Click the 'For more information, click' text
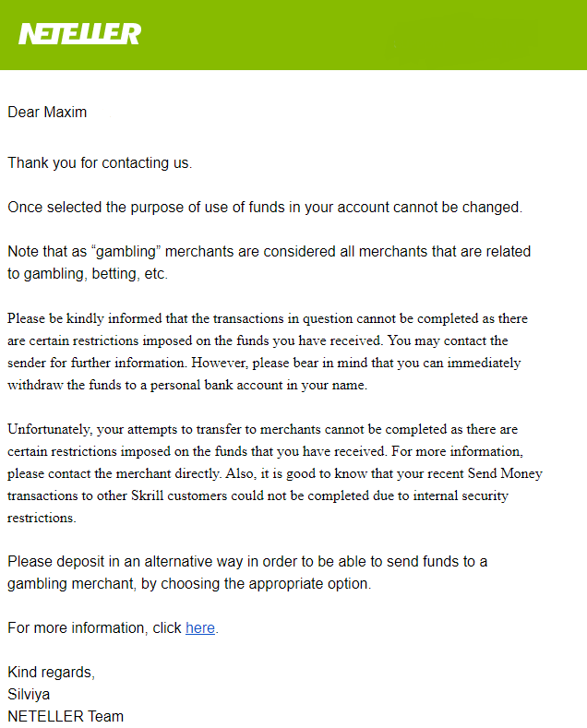Screen dimensions: 587x728 95,628
